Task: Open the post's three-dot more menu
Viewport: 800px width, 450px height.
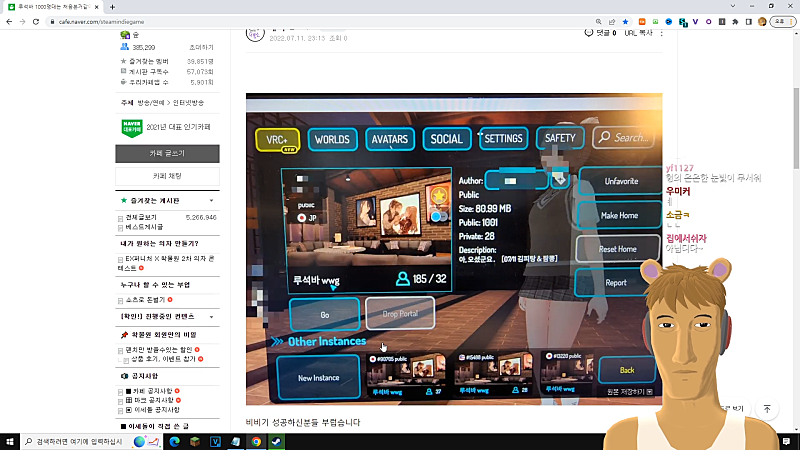Action: coord(661,33)
